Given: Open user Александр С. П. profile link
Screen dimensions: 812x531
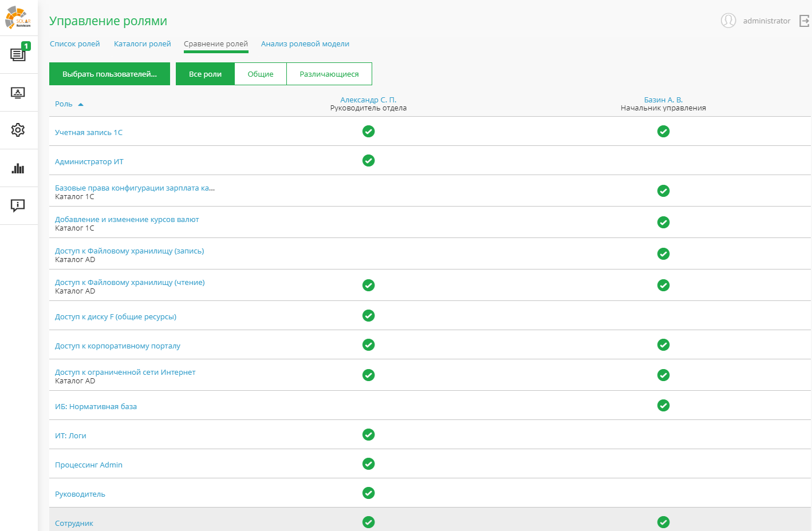Looking at the screenshot, I should 368,100.
